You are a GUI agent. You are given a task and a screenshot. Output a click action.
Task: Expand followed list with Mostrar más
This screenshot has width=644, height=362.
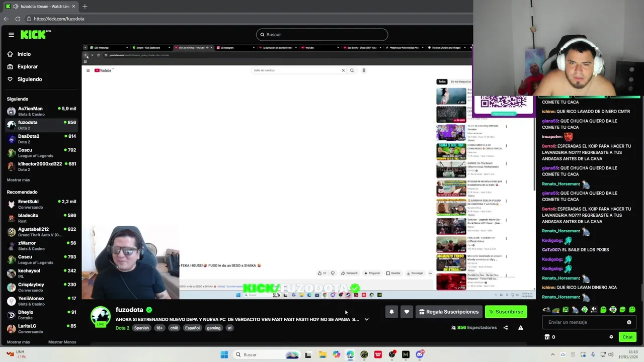tap(18, 179)
